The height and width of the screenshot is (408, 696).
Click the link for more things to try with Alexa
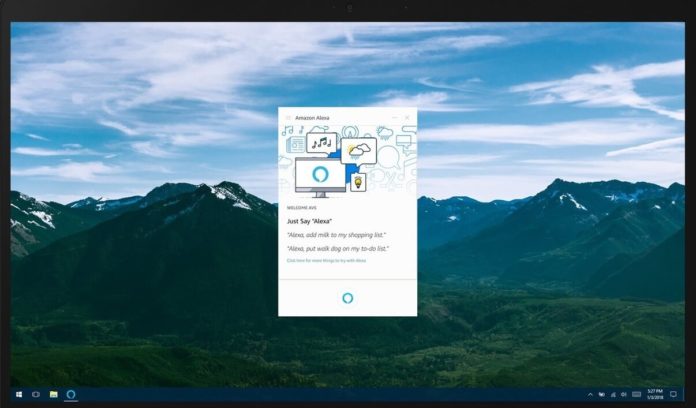[326, 261]
